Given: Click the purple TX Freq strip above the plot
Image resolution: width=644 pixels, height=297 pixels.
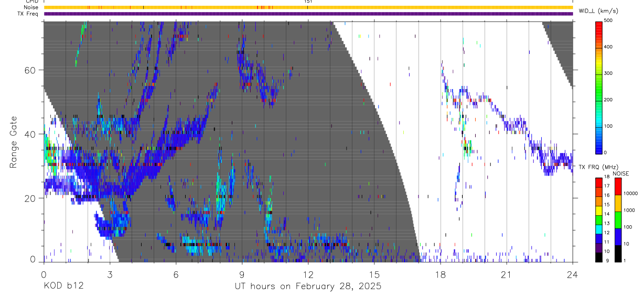Looking at the screenshot, I should [x=308, y=14].
